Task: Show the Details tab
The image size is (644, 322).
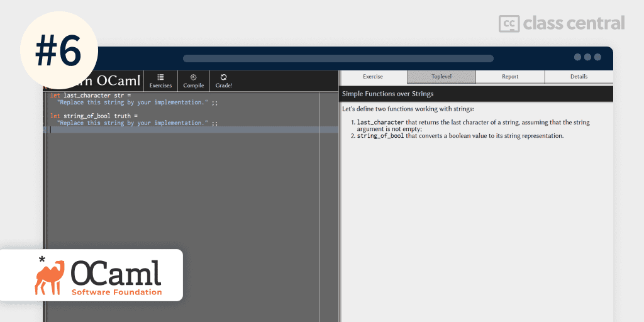Action: (579, 77)
